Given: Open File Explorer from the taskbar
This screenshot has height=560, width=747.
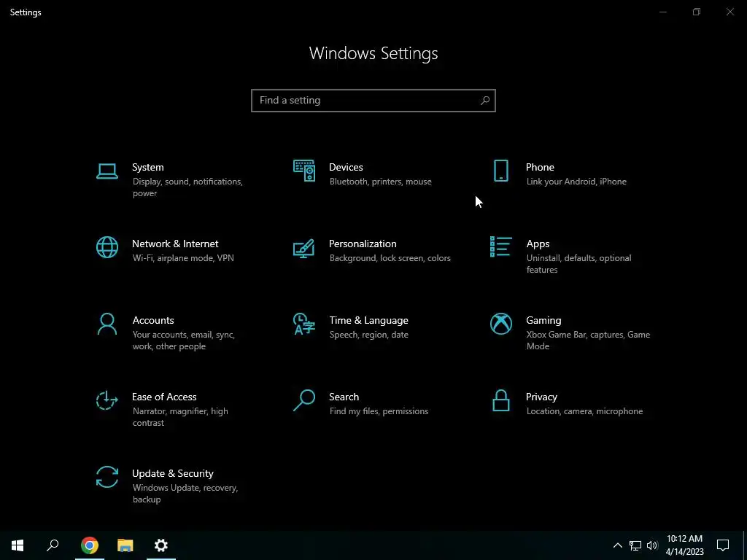Looking at the screenshot, I should click(125, 545).
